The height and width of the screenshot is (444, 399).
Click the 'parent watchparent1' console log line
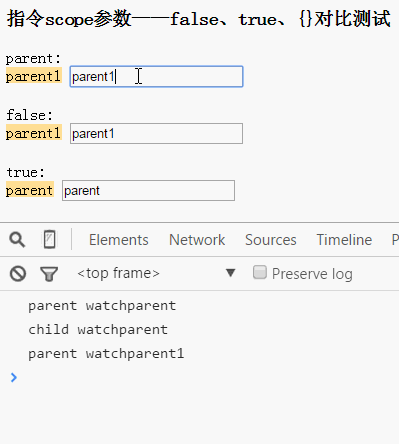click(x=106, y=353)
